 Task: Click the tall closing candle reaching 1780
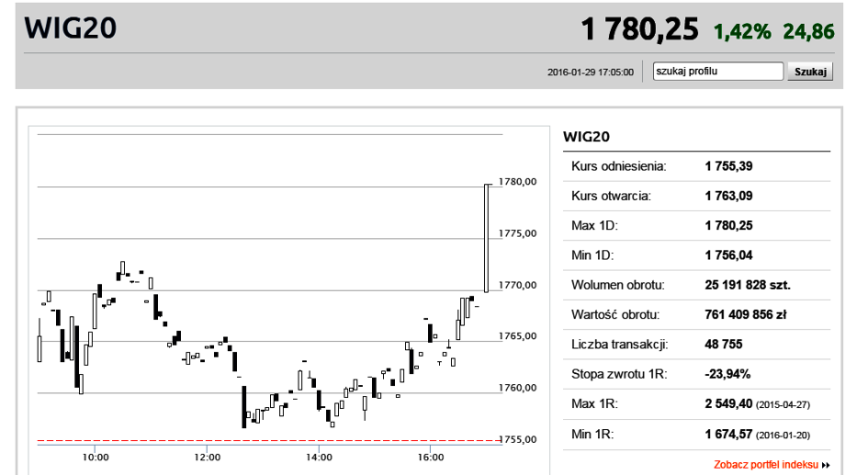pyautogui.click(x=487, y=238)
